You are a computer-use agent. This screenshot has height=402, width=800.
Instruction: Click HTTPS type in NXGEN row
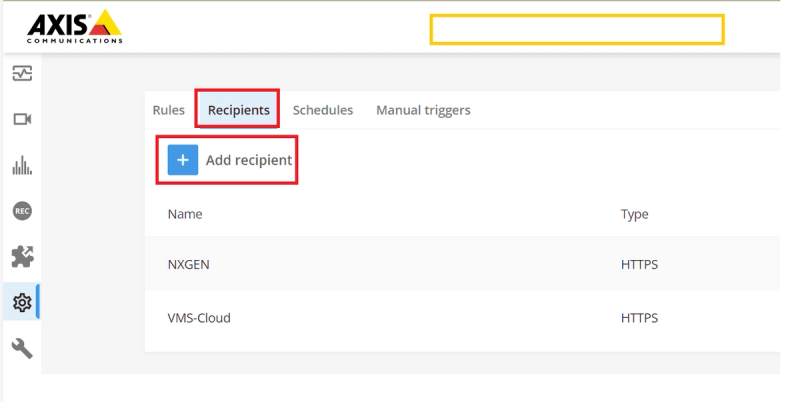[639, 264]
